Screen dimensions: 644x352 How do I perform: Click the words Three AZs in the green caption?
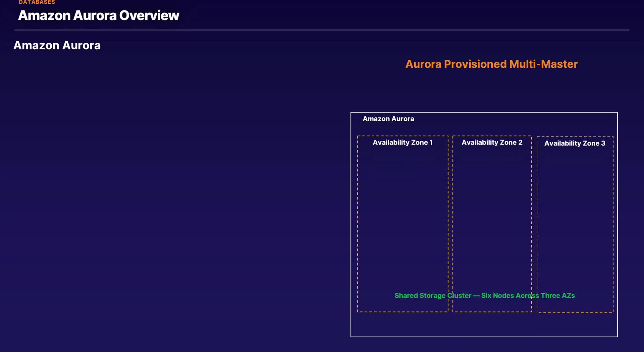(558, 296)
